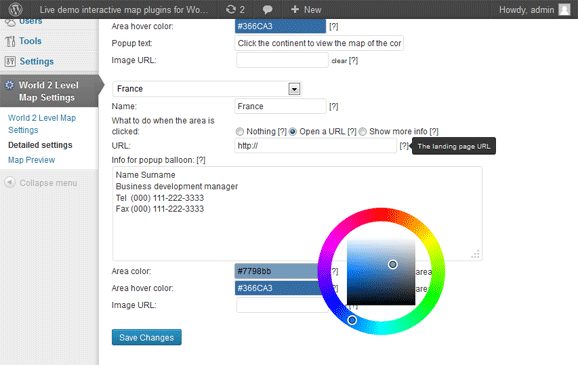This screenshot has width=578, height=365.
Task: Select the Nothing radio button
Action: [240, 132]
